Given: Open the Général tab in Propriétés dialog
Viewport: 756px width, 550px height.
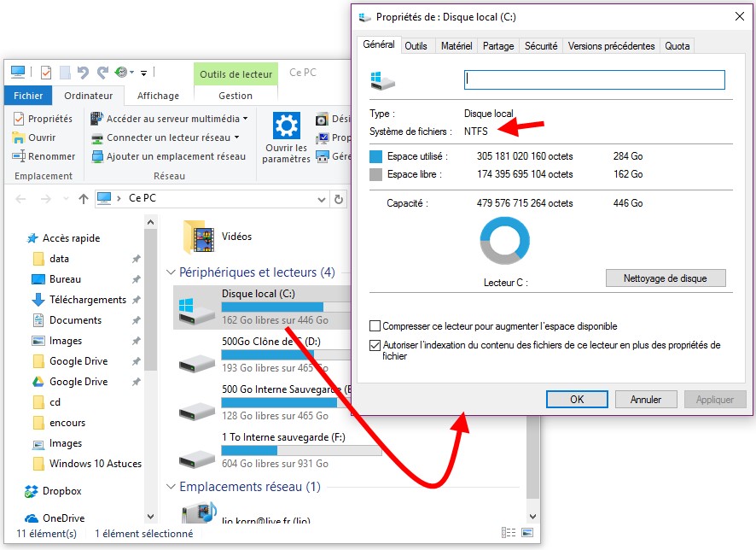Looking at the screenshot, I should pyautogui.click(x=379, y=45).
